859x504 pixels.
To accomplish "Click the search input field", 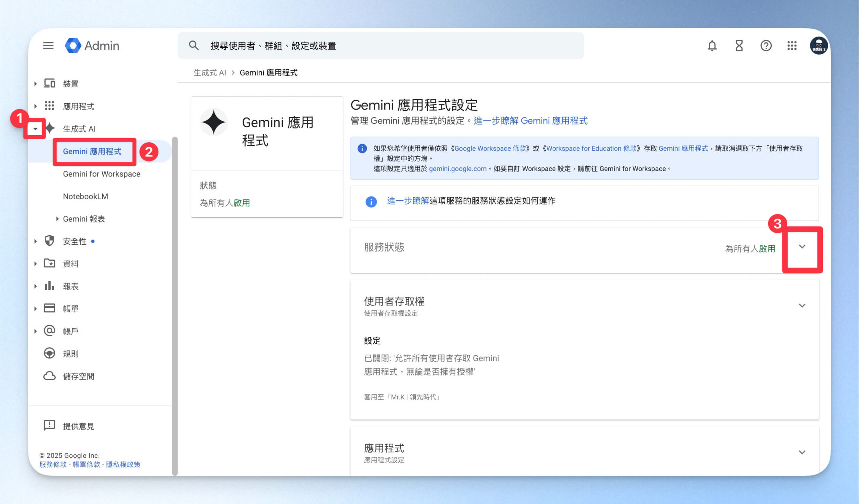I will 381,45.
